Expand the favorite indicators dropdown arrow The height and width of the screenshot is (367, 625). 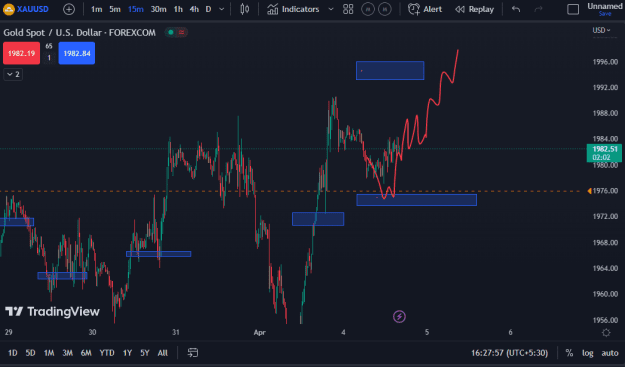pyautogui.click(x=331, y=9)
